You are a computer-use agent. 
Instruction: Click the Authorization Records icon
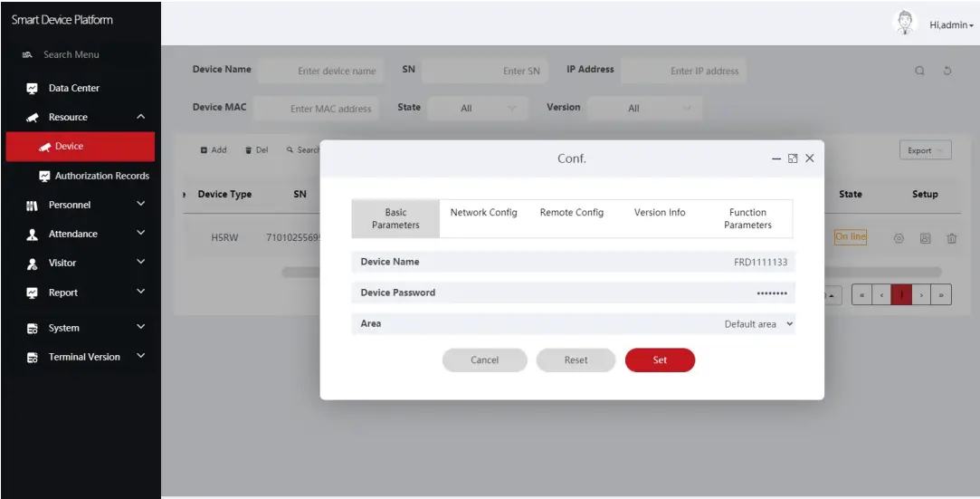pos(44,177)
